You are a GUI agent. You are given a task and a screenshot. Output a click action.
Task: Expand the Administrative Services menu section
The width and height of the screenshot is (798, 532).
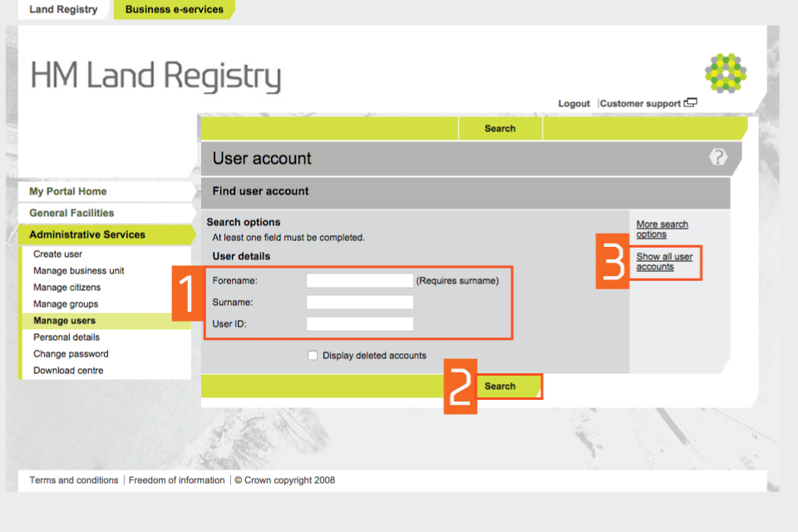tap(87, 235)
